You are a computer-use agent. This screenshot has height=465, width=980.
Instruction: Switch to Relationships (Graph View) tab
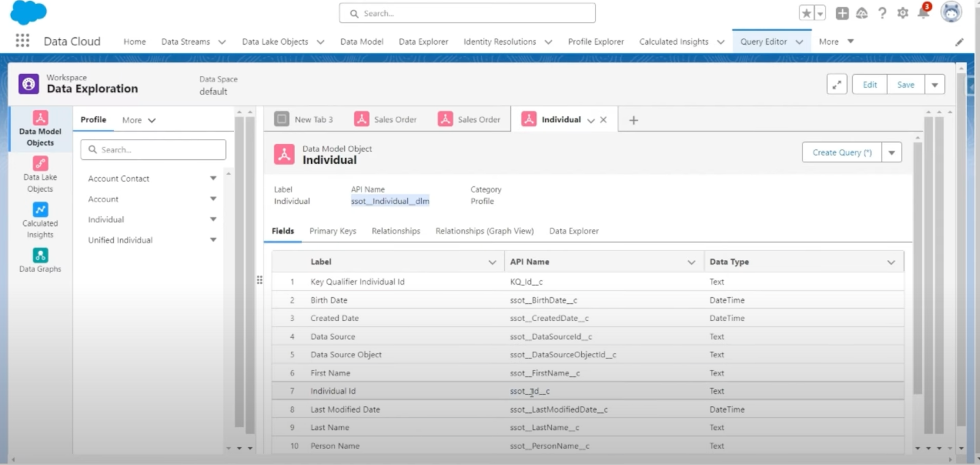pos(484,231)
